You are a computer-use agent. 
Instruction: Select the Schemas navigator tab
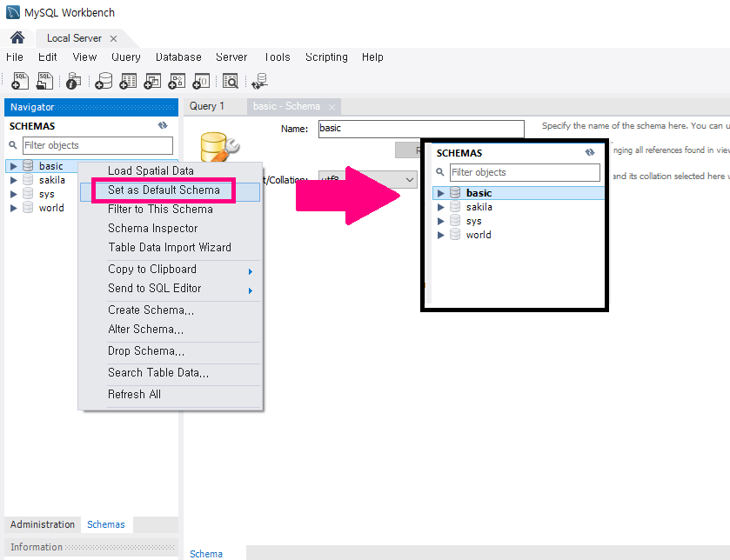105,524
